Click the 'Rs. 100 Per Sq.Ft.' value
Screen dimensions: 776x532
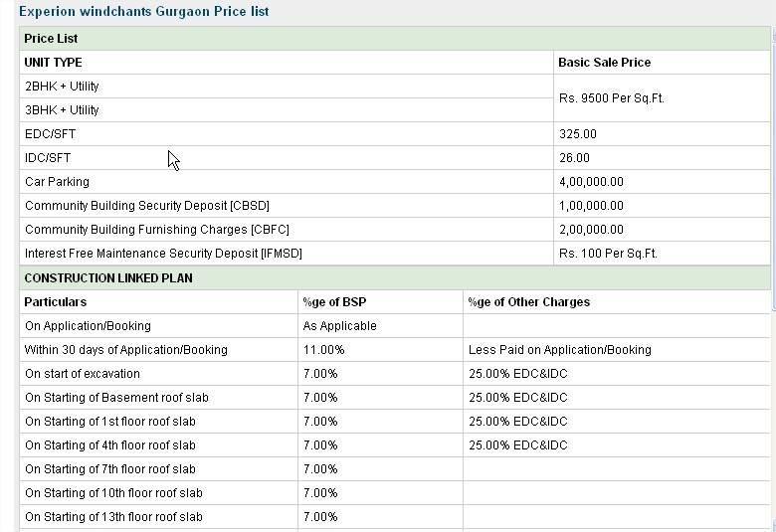click(x=608, y=254)
